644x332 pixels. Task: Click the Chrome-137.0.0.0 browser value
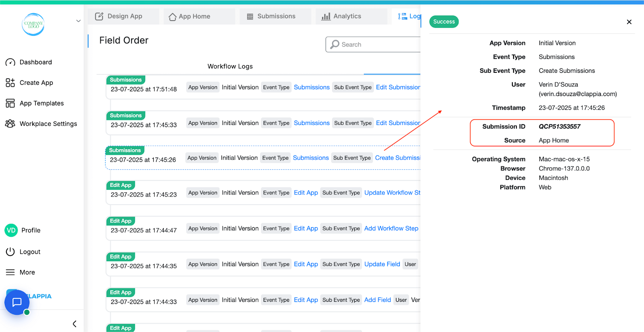(564, 169)
